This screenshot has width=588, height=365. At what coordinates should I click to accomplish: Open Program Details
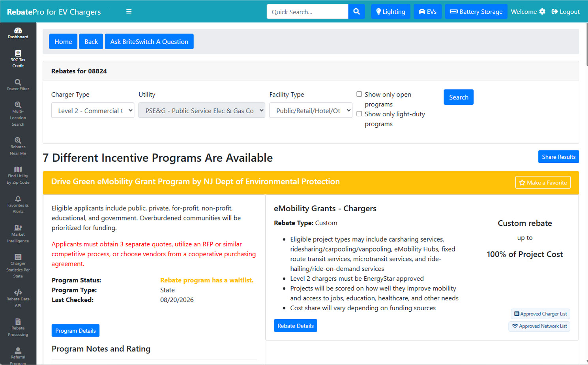click(x=75, y=330)
